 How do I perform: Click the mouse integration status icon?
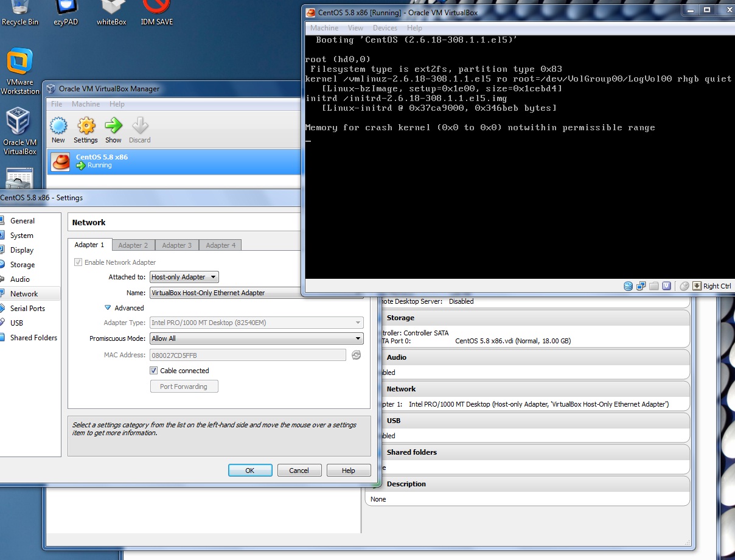click(x=684, y=286)
